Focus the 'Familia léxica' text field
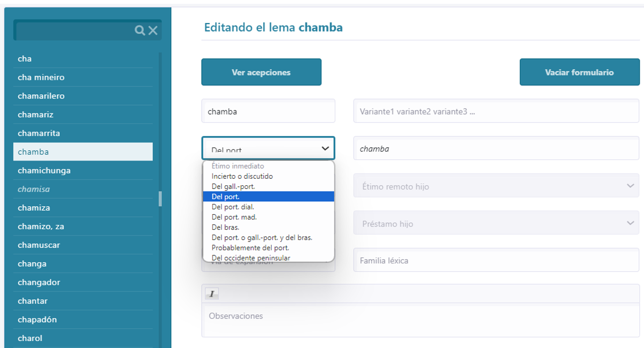Screen dimensions: 644x348 [x=496, y=261]
